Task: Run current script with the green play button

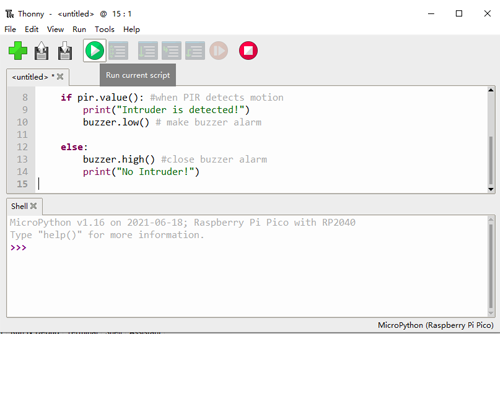Action: [x=95, y=51]
